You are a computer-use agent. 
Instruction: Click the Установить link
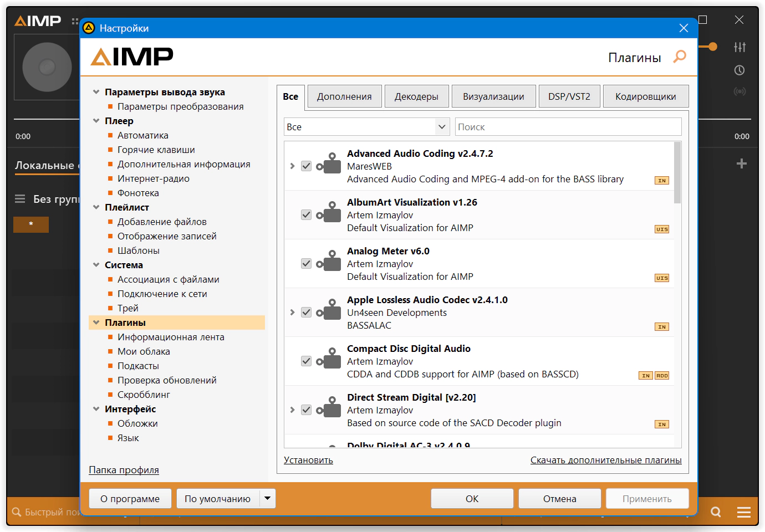click(308, 460)
